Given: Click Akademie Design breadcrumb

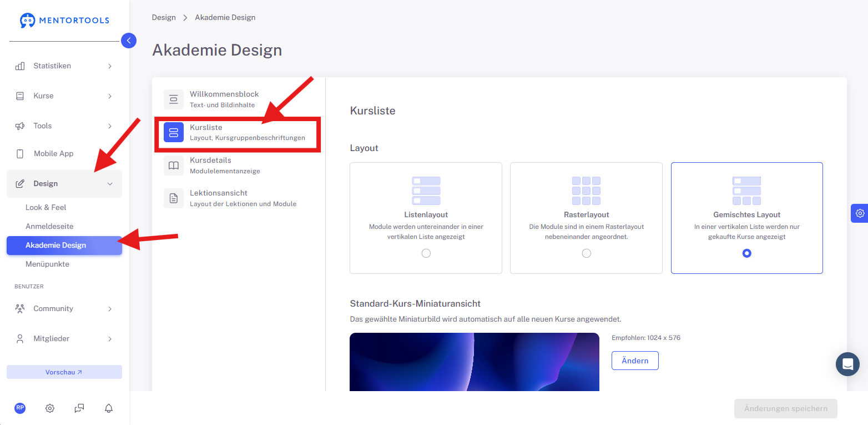Looking at the screenshot, I should click(225, 18).
